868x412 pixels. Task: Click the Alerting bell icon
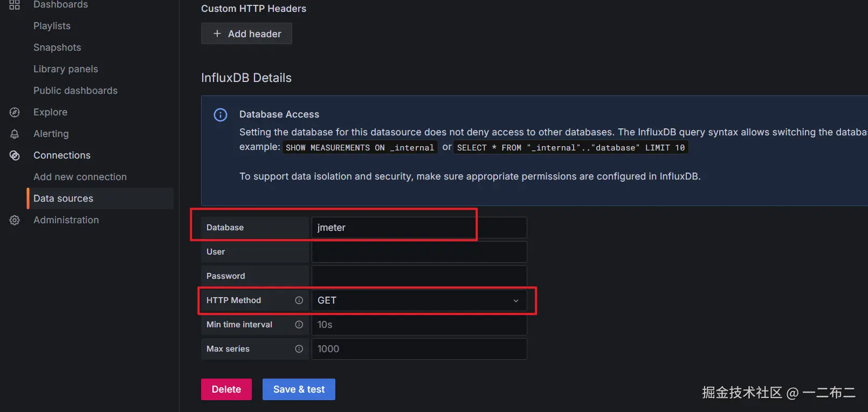tap(15, 134)
